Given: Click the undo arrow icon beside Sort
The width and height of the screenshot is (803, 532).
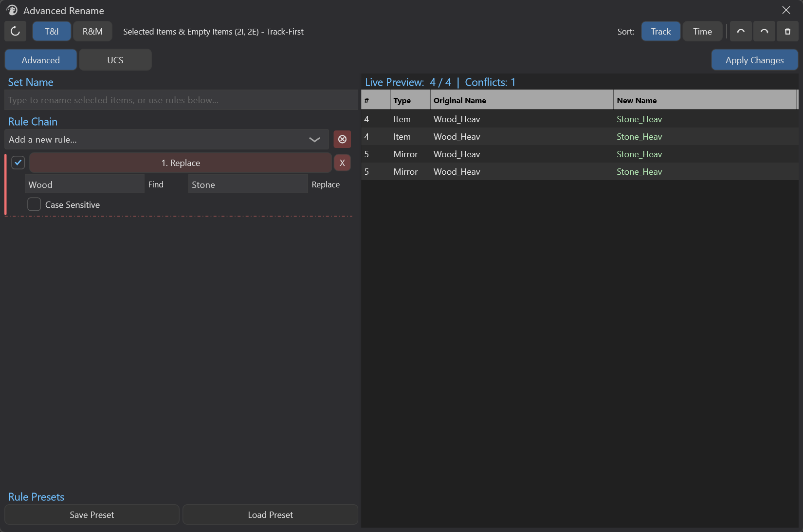Looking at the screenshot, I should click(x=741, y=32).
